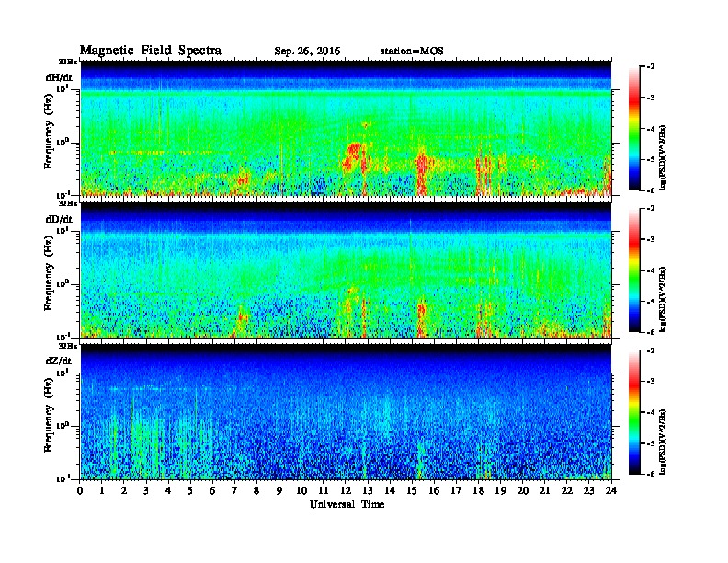Click hour "22" on the Universal Time axis
Viewport: 728px width, 563px height.
coord(567,491)
